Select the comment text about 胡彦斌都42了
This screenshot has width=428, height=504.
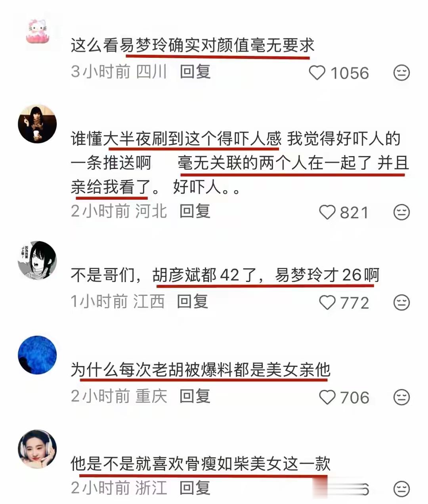click(225, 275)
